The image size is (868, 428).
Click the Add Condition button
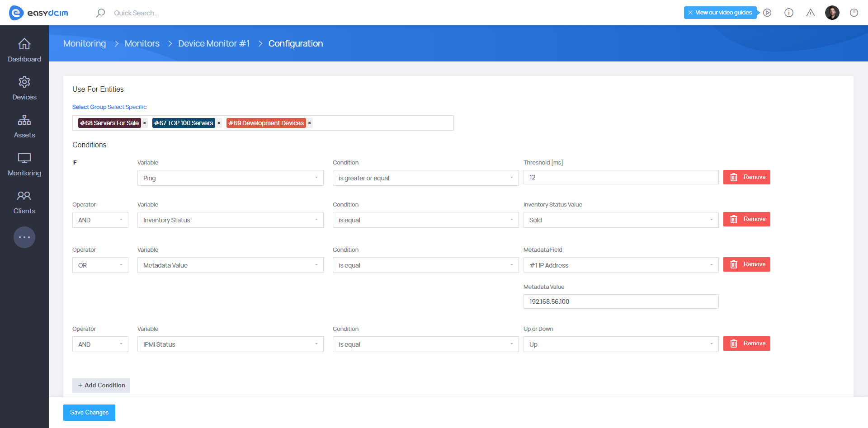click(101, 386)
